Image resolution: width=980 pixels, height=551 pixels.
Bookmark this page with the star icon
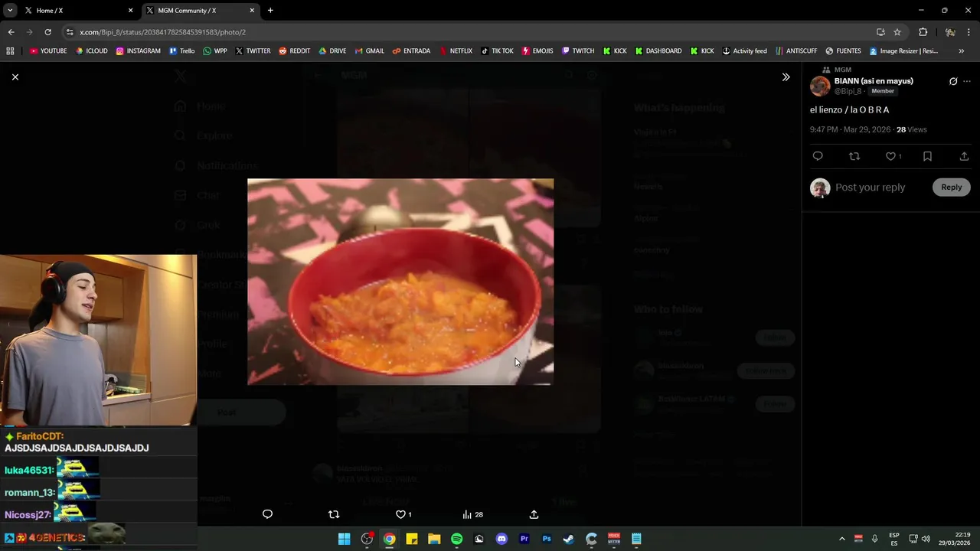[897, 32]
